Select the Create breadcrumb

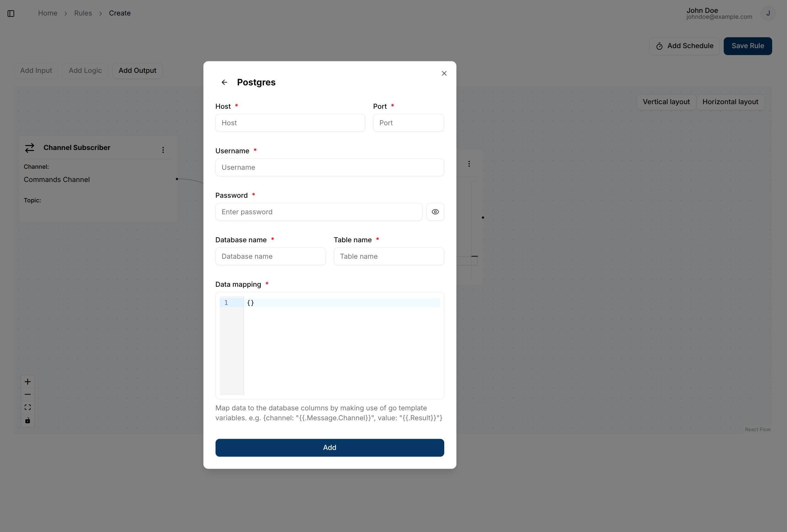click(x=120, y=13)
